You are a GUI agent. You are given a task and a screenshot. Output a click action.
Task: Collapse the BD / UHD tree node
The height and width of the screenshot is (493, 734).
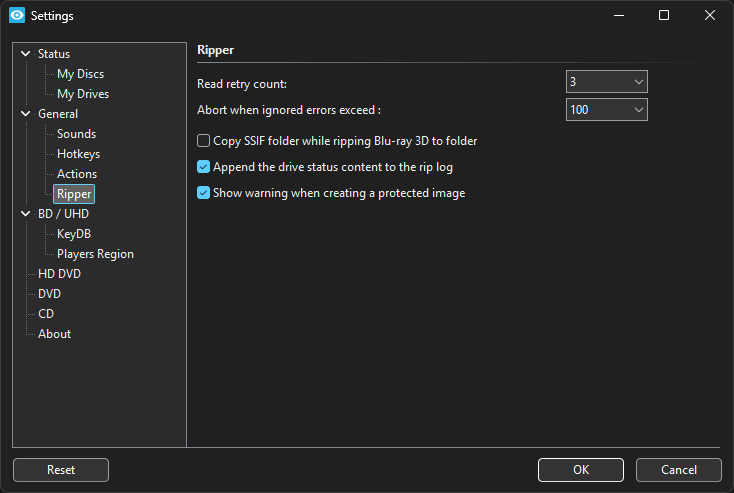[x=26, y=214]
